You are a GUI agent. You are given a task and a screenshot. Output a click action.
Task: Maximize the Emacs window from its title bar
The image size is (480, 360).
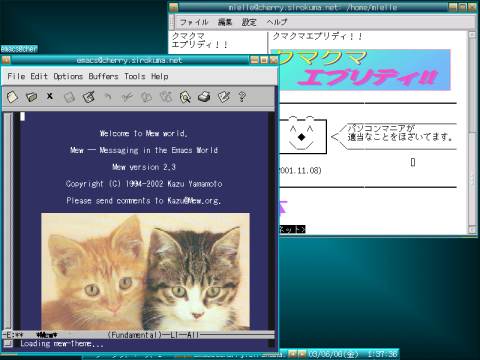pos(264,60)
